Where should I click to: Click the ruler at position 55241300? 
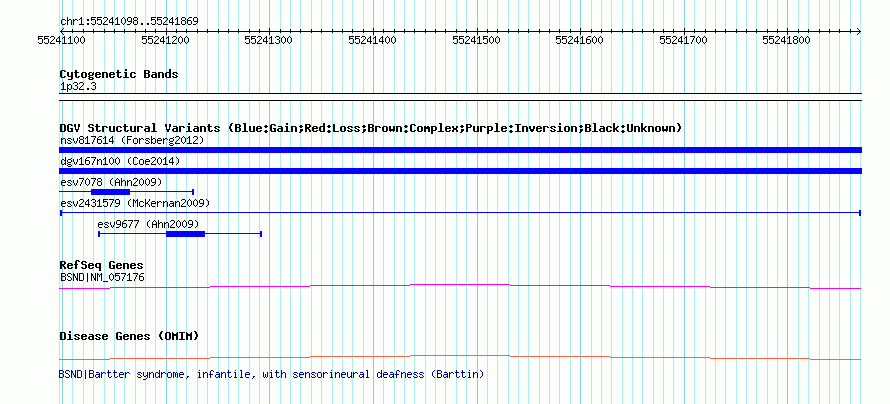[x=268, y=40]
